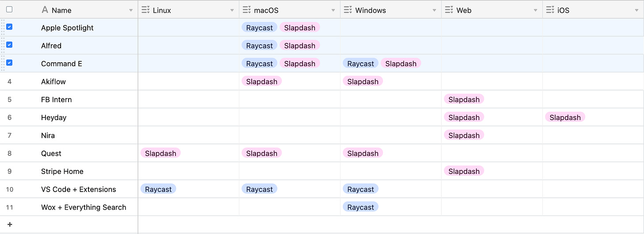
Task: Uncheck the Apple Spotlight row checkbox
Action: 9,27
